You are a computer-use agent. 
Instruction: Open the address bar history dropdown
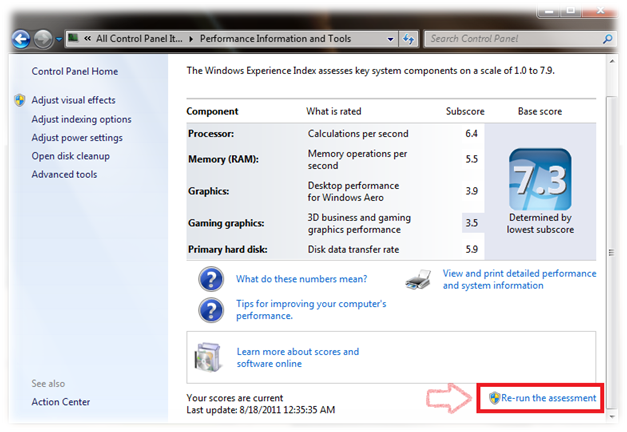click(x=390, y=39)
